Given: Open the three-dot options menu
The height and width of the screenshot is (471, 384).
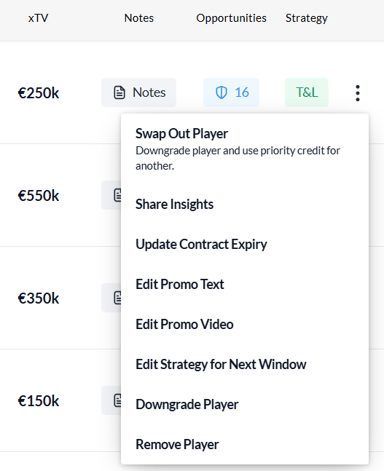Looking at the screenshot, I should 357,93.
